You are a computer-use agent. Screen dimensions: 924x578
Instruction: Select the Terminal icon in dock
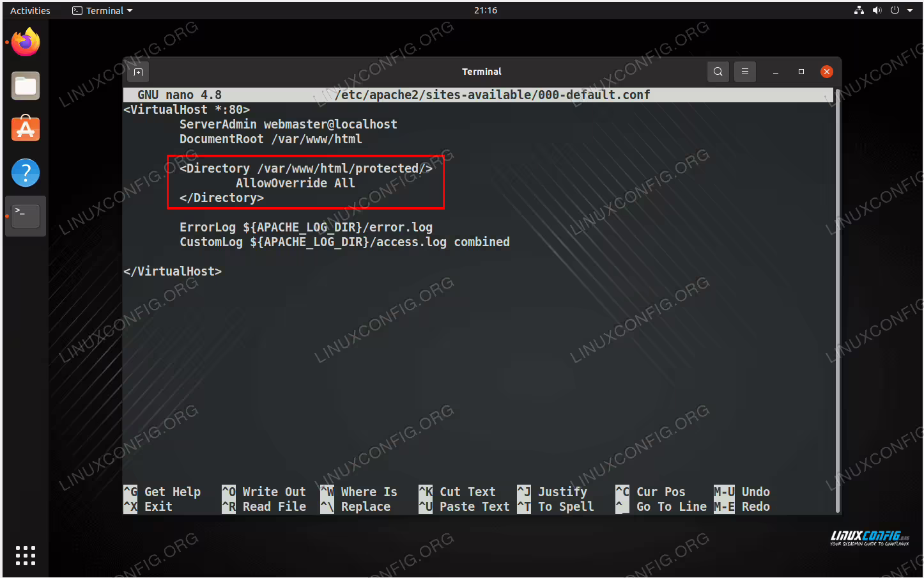[26, 216]
